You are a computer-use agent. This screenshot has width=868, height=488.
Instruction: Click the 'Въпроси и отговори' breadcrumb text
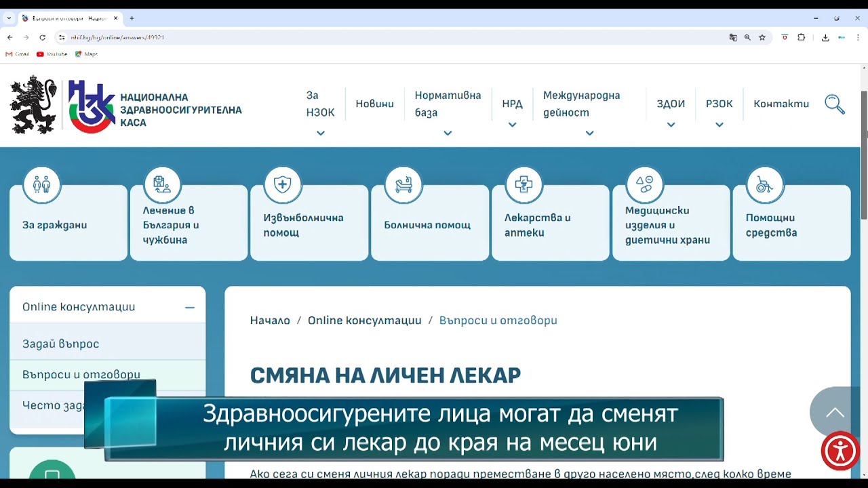(x=498, y=320)
